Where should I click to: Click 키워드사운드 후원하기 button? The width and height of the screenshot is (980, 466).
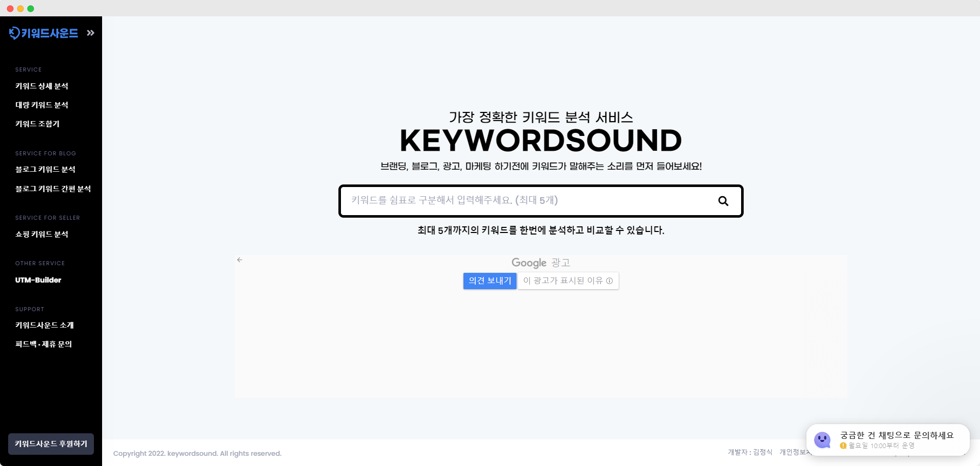pos(51,444)
